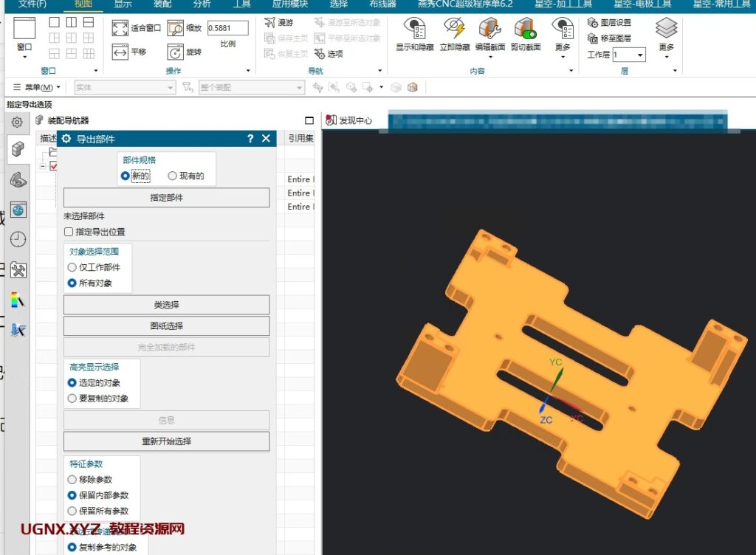The image size is (756, 555).
Task: Open the History clock icon in sidebar
Action: pos(18,239)
